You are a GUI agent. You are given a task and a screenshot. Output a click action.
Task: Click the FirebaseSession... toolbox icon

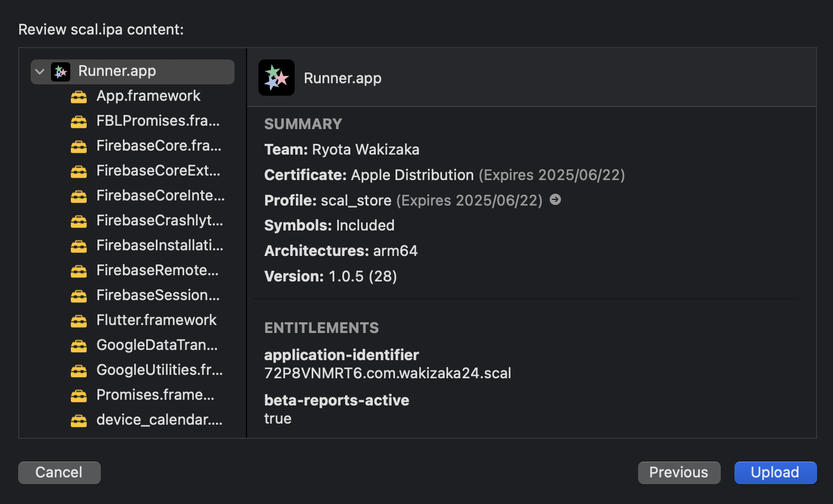[79, 296]
